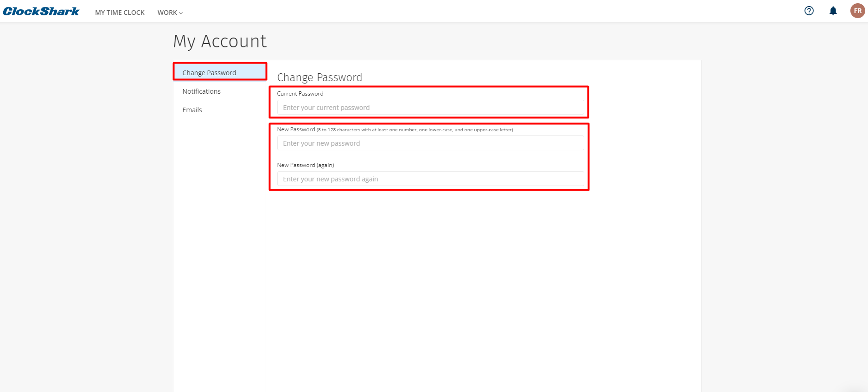Focus the new password again field
This screenshot has width=868, height=392.
click(430, 179)
